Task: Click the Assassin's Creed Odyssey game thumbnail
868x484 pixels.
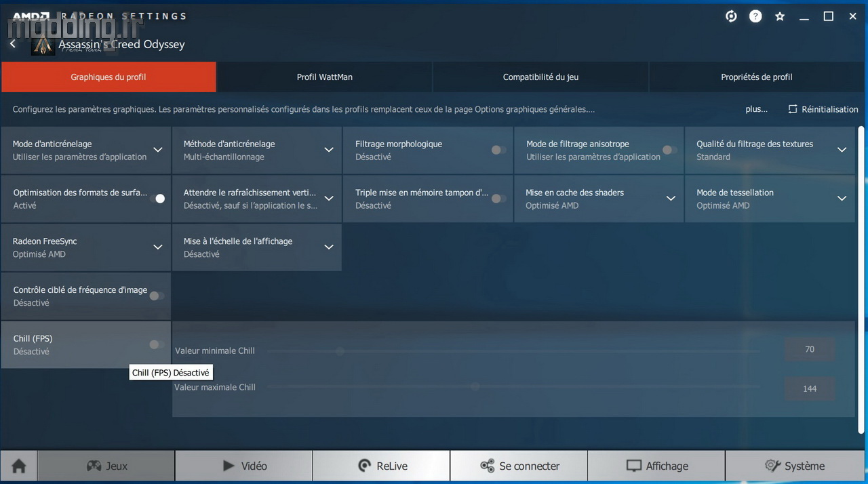Action: (43, 45)
